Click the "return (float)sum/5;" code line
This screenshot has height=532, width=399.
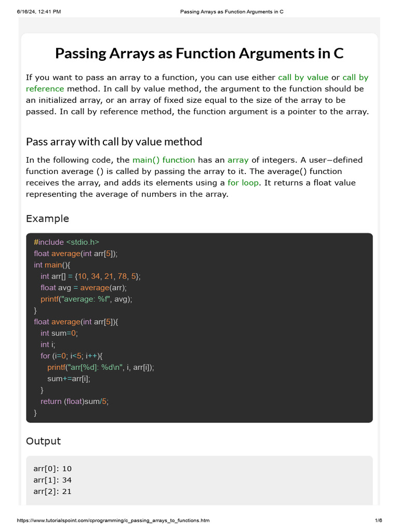(75, 402)
